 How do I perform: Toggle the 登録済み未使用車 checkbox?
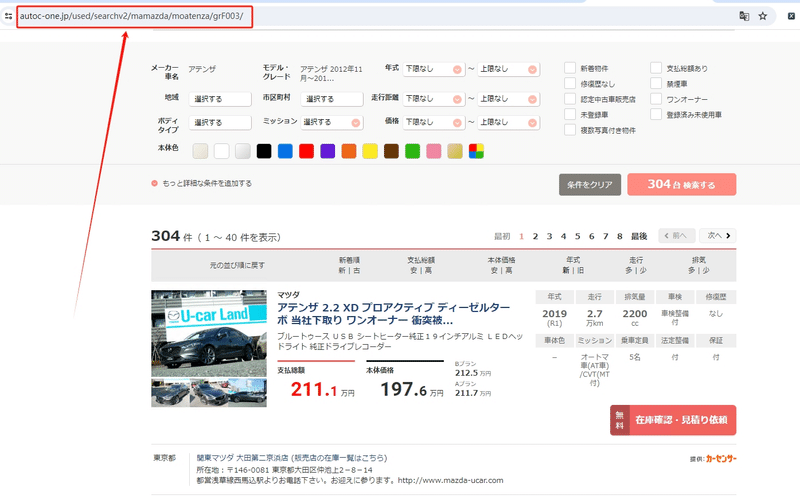click(656, 114)
